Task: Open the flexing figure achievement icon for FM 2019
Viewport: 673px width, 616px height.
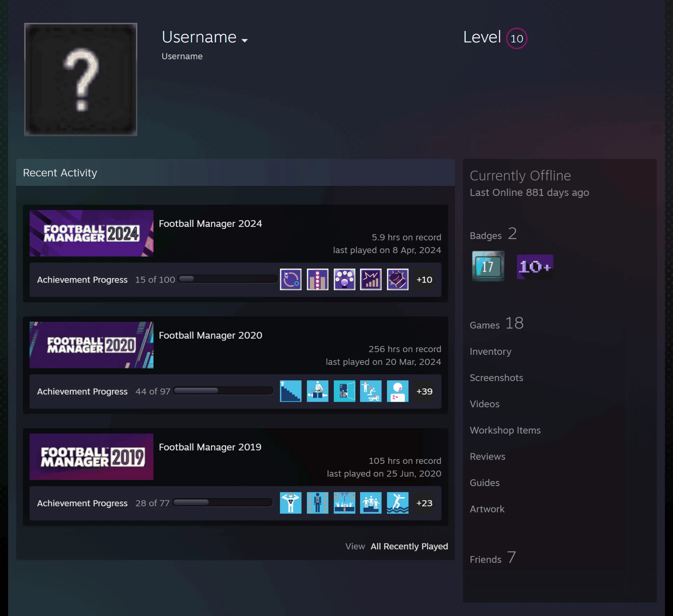Action: click(291, 503)
